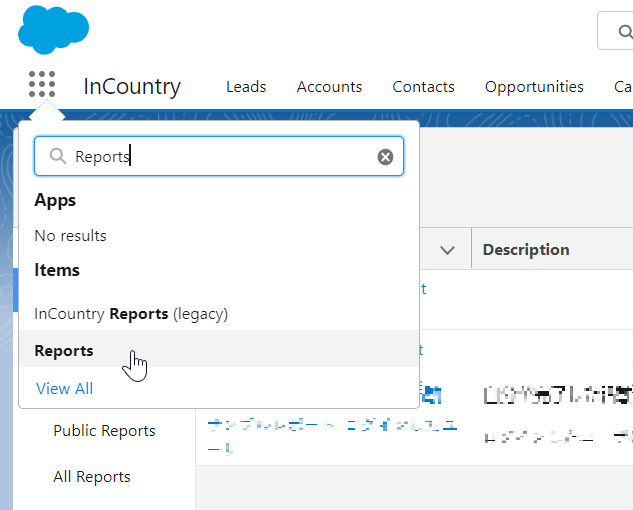Expand the column header chevron dropdown

pos(447,250)
